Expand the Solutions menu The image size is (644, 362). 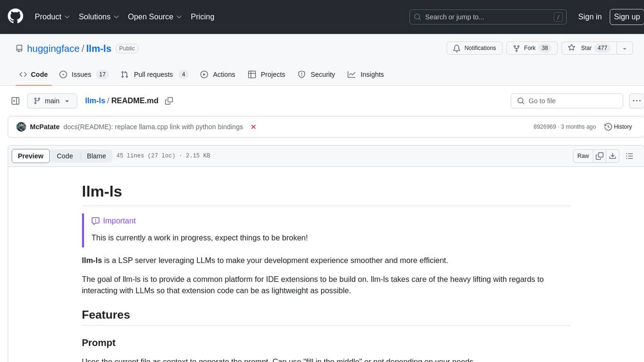(98, 17)
